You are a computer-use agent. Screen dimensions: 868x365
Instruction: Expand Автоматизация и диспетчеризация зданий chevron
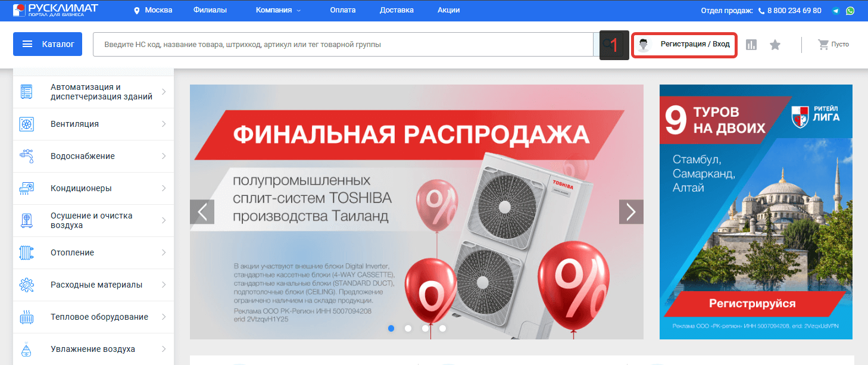pyautogui.click(x=163, y=92)
